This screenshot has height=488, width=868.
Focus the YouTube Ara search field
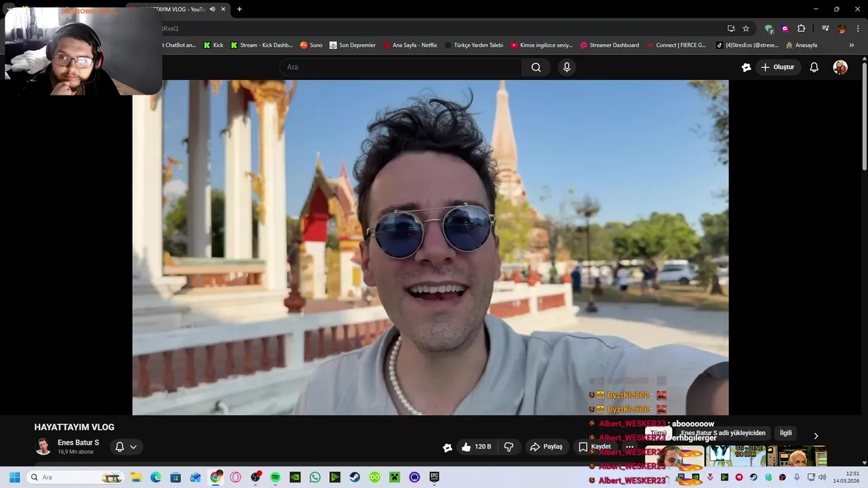(x=400, y=67)
